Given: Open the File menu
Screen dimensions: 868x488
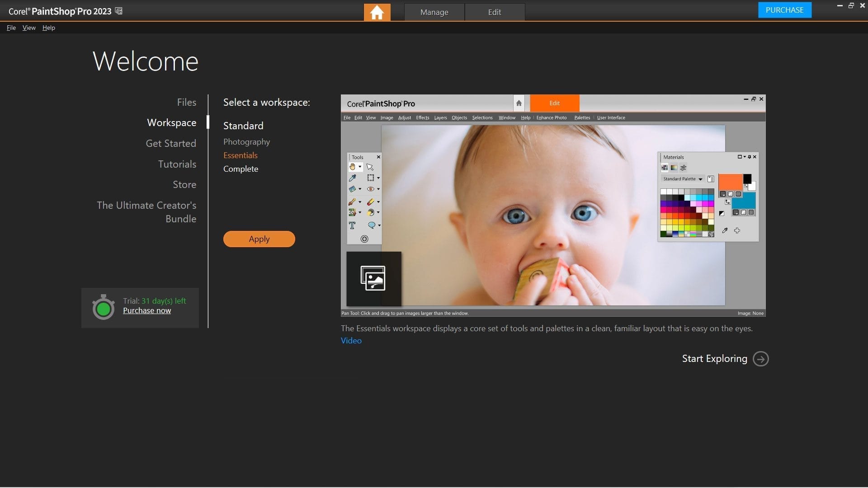Looking at the screenshot, I should tap(11, 28).
